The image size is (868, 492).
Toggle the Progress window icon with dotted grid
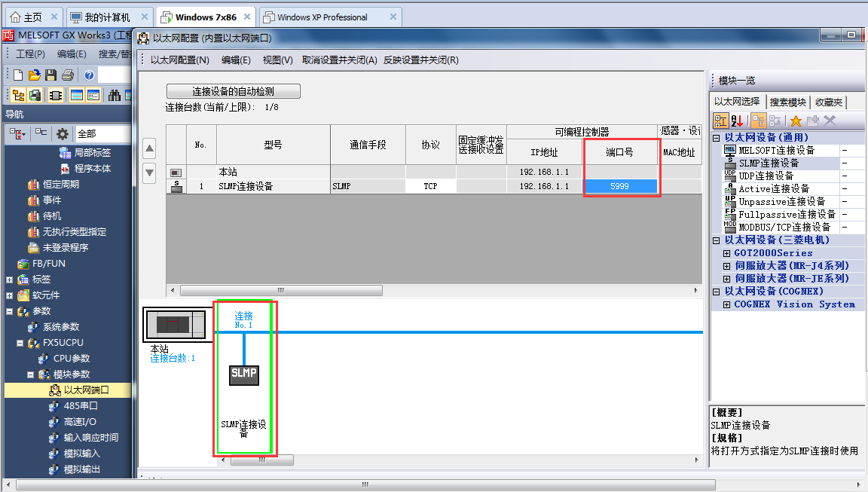(93, 95)
